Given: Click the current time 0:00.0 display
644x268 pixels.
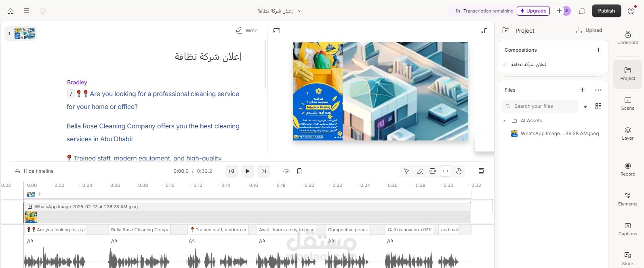Looking at the screenshot, I should tap(181, 171).
